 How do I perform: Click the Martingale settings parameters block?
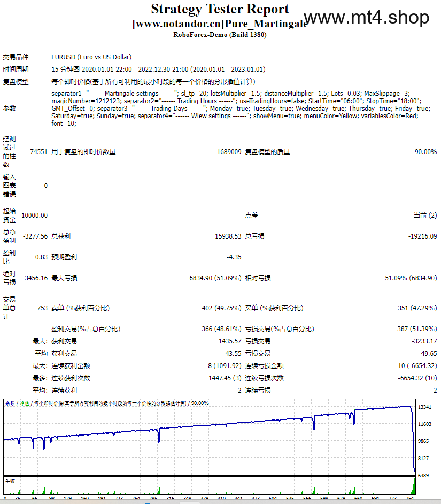pos(241,108)
